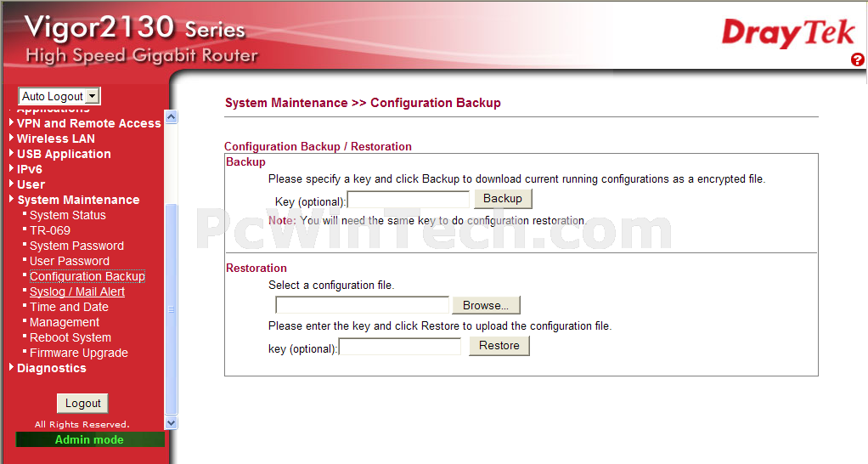This screenshot has height=464, width=868.
Task: Expand VPN and Remote Access menu
Action: [88, 123]
